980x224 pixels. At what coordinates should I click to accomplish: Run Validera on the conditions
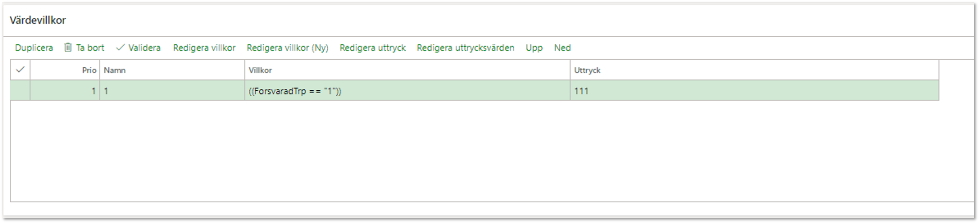[x=144, y=48]
